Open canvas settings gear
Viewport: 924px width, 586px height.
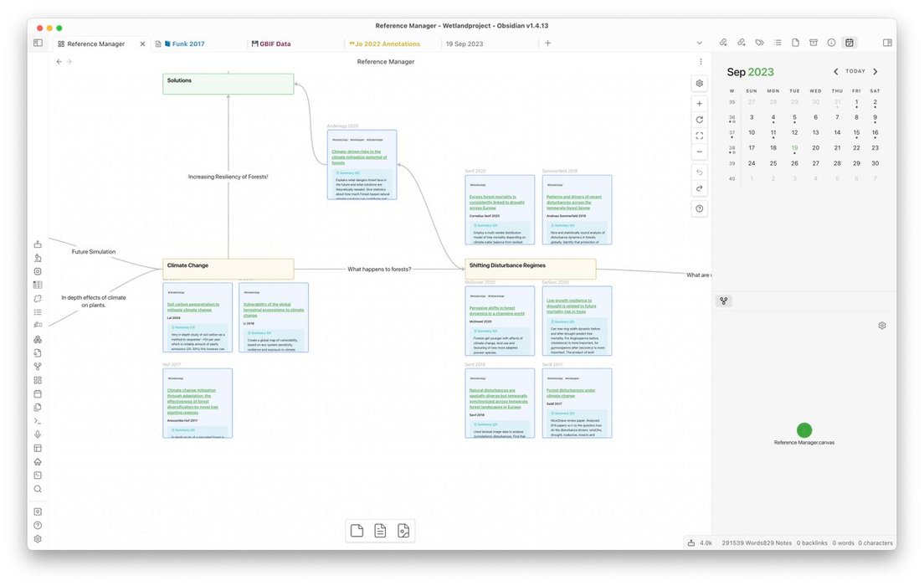[x=700, y=83]
